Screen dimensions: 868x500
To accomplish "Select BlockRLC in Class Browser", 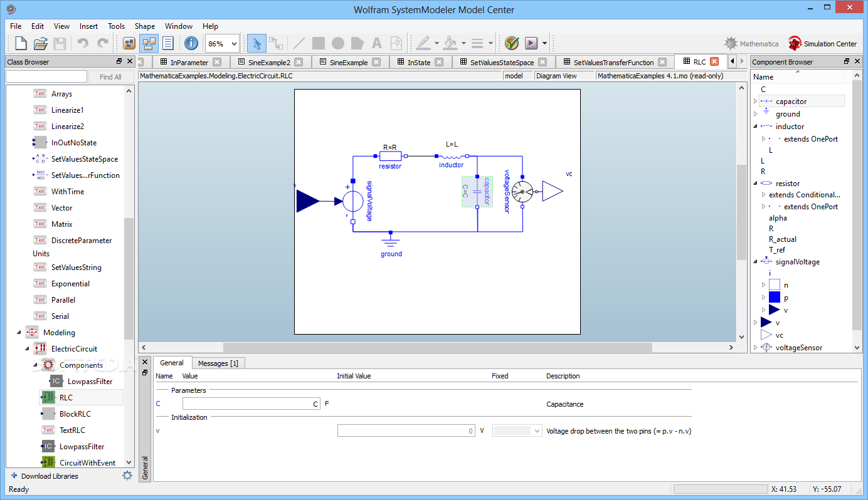I will click(75, 414).
